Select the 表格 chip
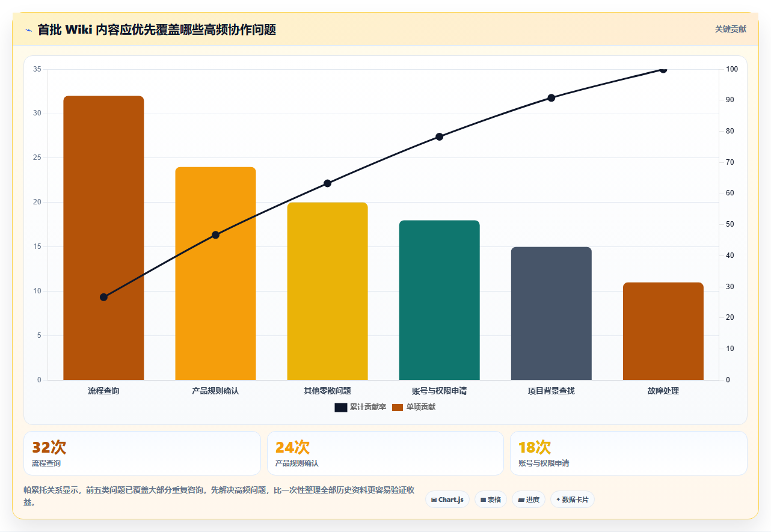The width and height of the screenshot is (771, 532). pyautogui.click(x=491, y=500)
